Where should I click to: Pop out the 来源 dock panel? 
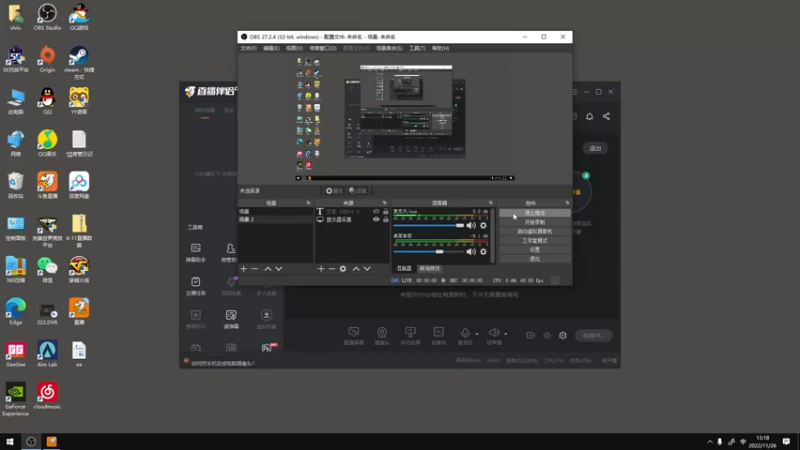pyautogui.click(x=385, y=203)
